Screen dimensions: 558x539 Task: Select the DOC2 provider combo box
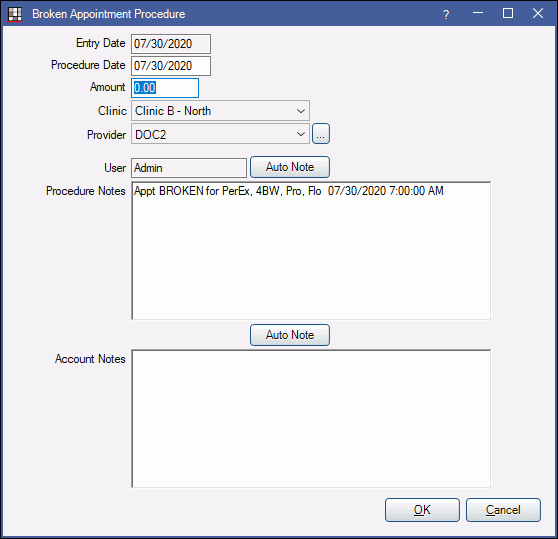pyautogui.click(x=220, y=134)
